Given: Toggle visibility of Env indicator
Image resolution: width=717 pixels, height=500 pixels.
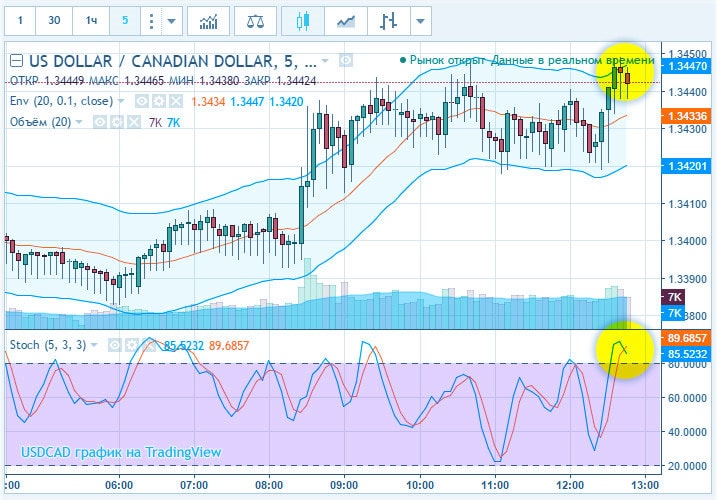Looking at the screenshot, I should [x=142, y=101].
